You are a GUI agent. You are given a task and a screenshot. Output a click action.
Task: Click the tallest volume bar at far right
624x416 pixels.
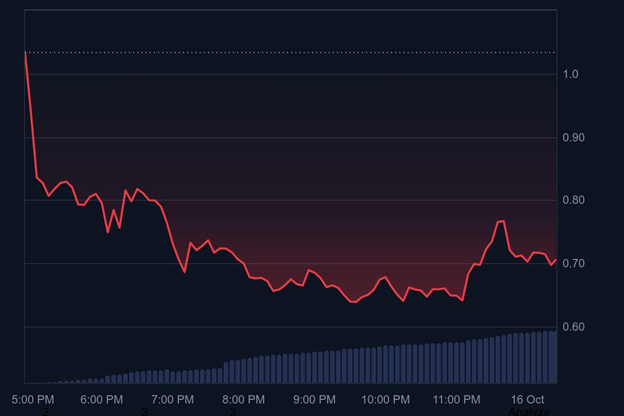(x=553, y=356)
